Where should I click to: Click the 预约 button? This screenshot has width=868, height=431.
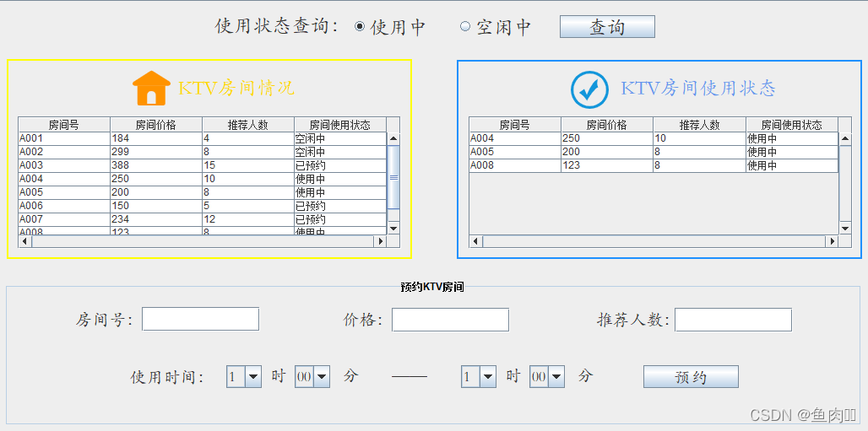tap(691, 377)
